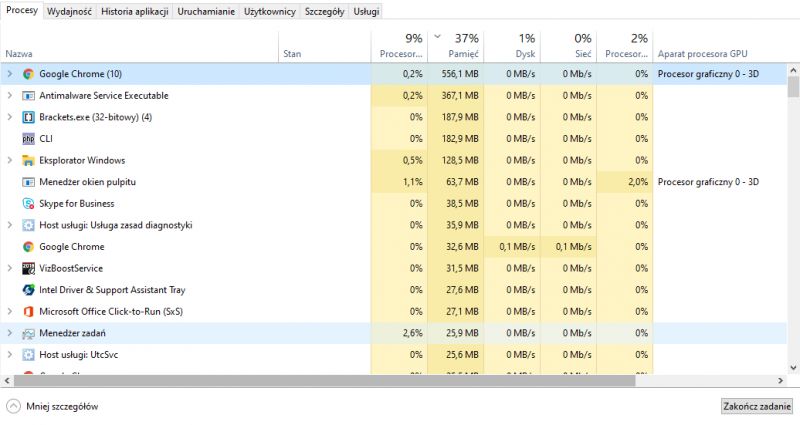This screenshot has height=425, width=800.
Task: Click the VizBoostService icon
Action: tap(29, 268)
